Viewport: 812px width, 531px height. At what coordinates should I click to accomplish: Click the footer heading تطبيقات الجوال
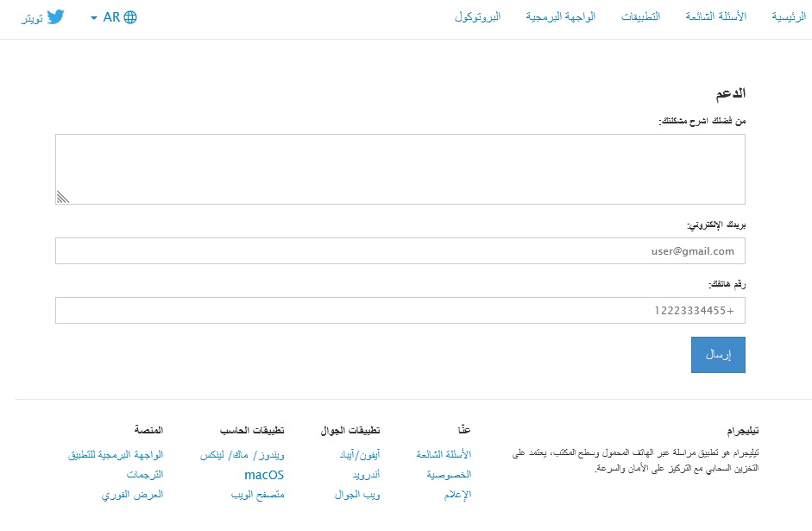[350, 431]
